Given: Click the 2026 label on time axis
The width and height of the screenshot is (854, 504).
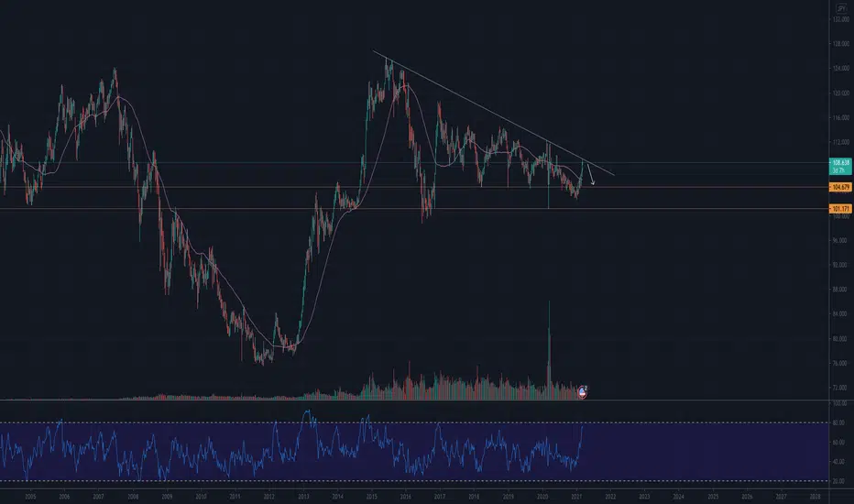Looking at the screenshot, I should (x=748, y=497).
